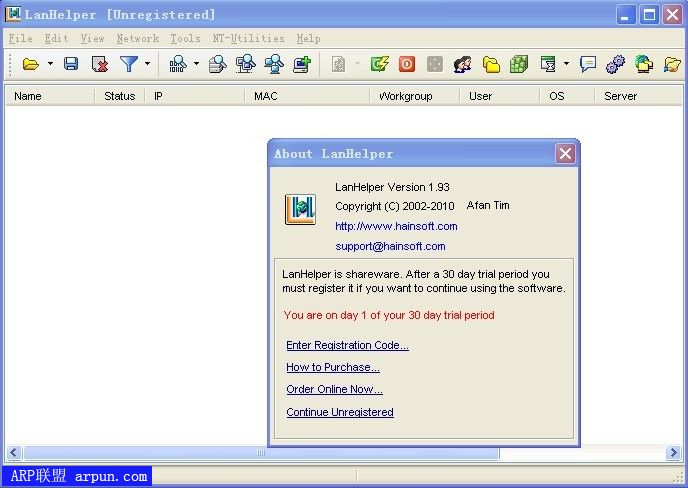
Task: Click the open folder toolbar icon
Action: pyautogui.click(x=31, y=65)
